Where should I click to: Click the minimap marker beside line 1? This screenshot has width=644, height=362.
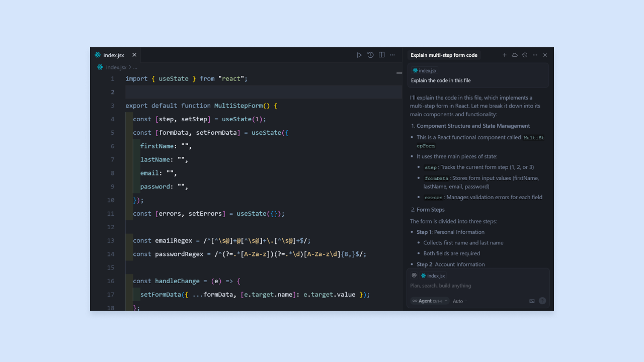click(399, 73)
